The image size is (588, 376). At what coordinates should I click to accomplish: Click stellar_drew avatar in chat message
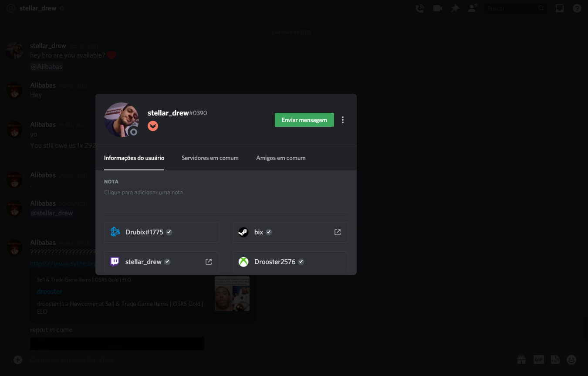coord(14,51)
